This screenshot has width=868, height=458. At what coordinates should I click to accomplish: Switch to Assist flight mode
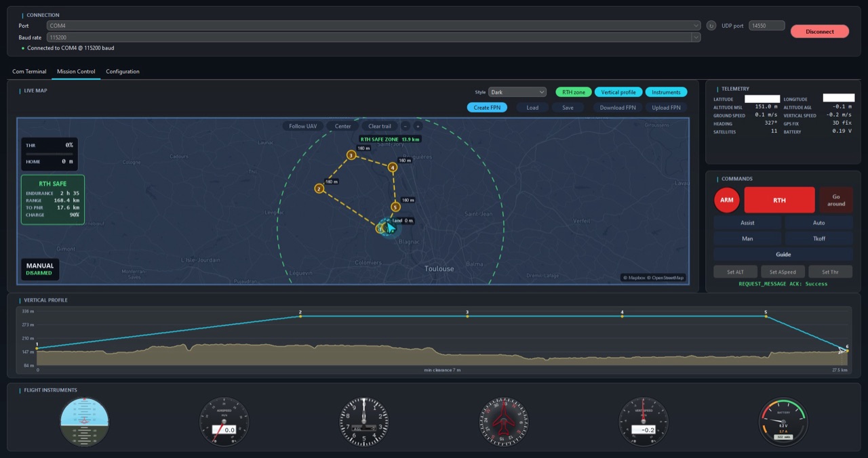click(747, 222)
